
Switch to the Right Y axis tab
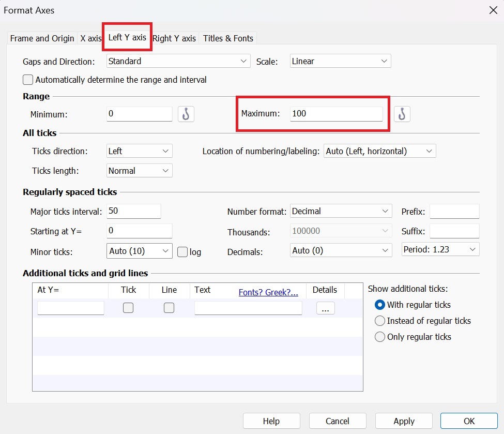pyautogui.click(x=174, y=38)
